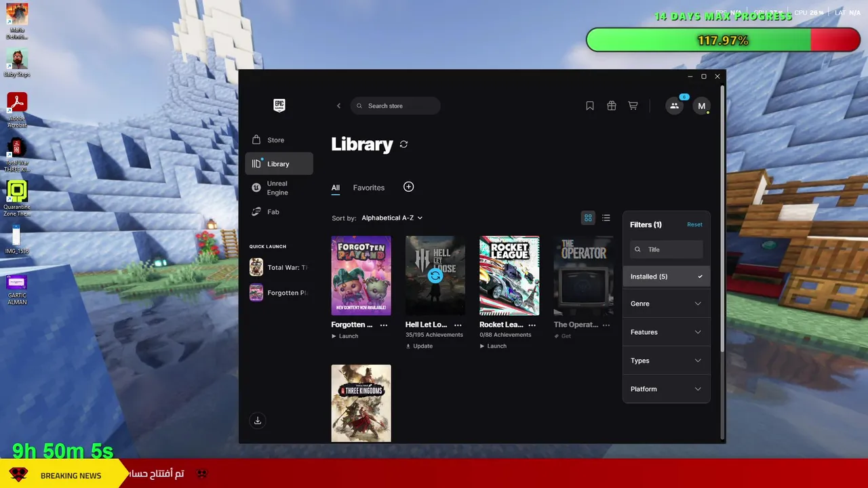Click the Search store field
Screen dimensions: 868x488
tap(395, 106)
